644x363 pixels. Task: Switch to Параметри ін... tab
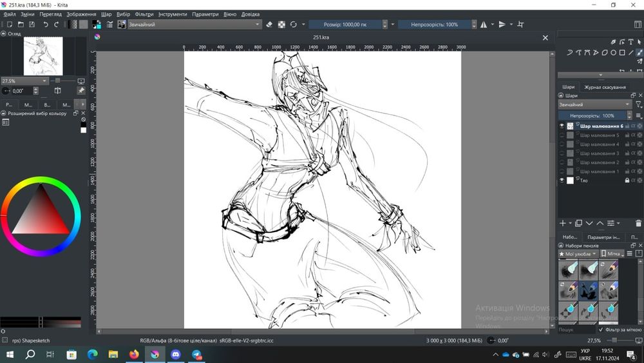click(603, 237)
